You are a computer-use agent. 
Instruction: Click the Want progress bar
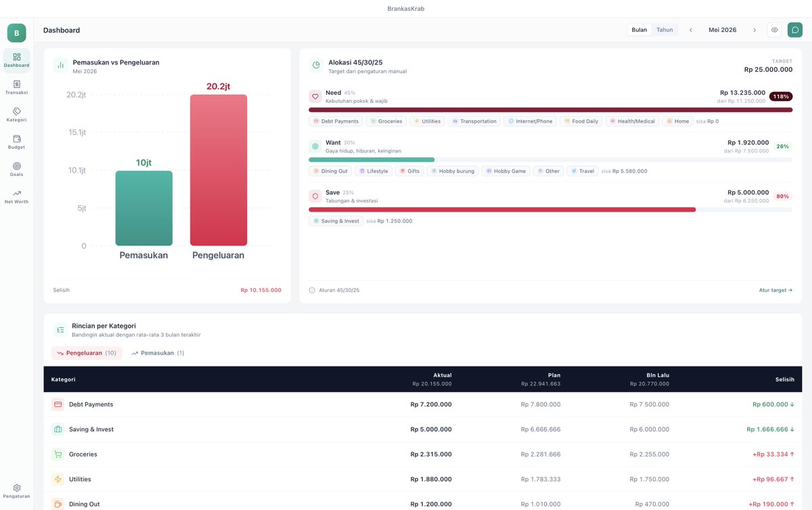click(x=550, y=160)
